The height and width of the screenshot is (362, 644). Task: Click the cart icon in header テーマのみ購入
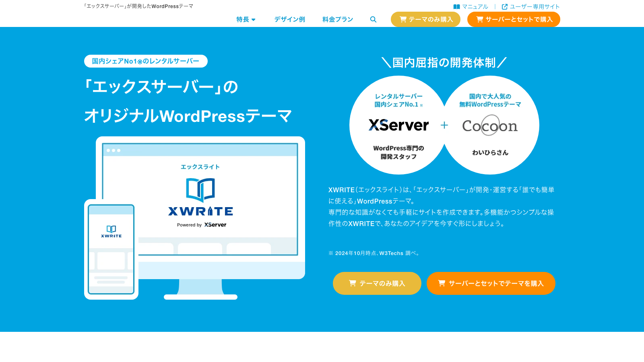[403, 19]
